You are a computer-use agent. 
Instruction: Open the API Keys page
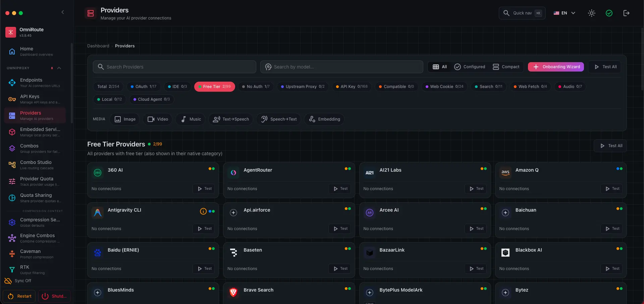36,99
